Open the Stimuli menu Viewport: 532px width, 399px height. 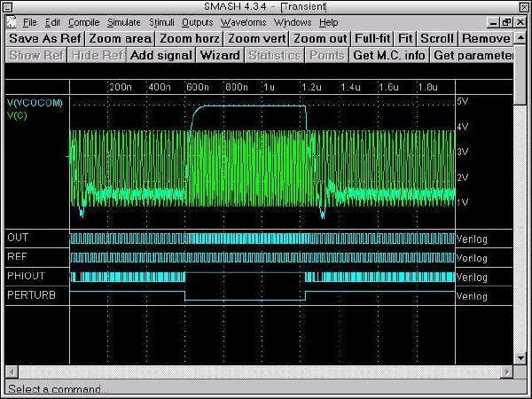click(x=161, y=21)
